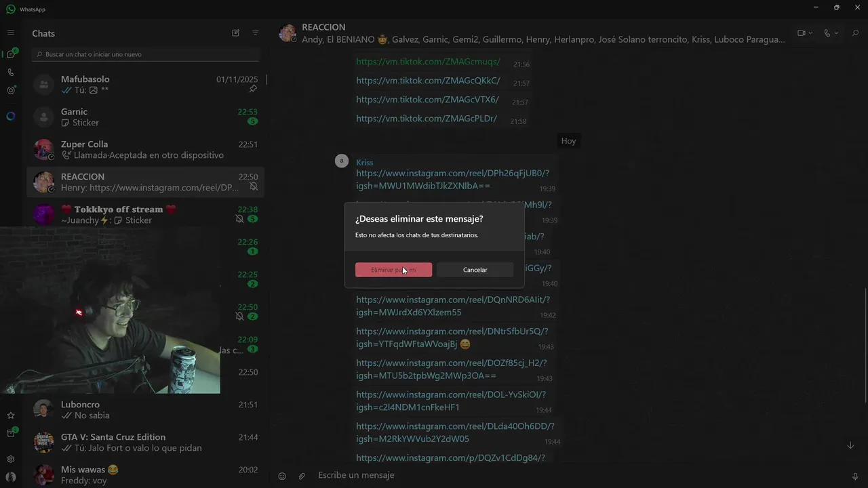Click the group members list in header
The height and width of the screenshot is (488, 868).
pos(543,39)
